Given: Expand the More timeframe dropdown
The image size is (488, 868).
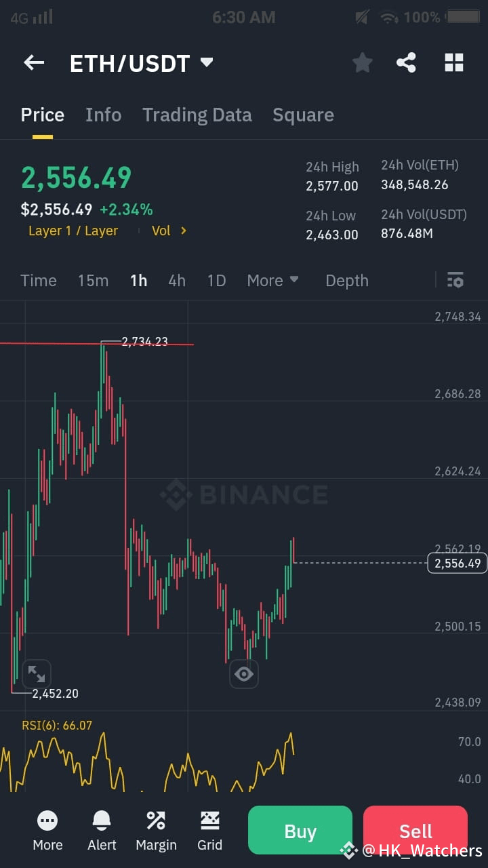Looking at the screenshot, I should [272, 280].
